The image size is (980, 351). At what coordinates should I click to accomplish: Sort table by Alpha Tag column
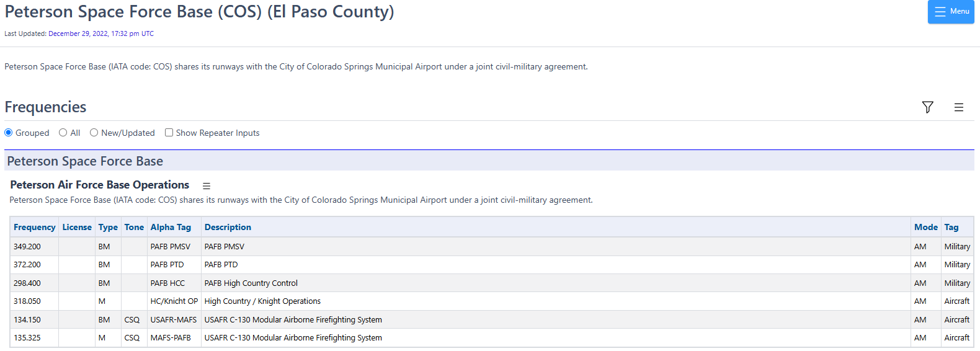[171, 227]
